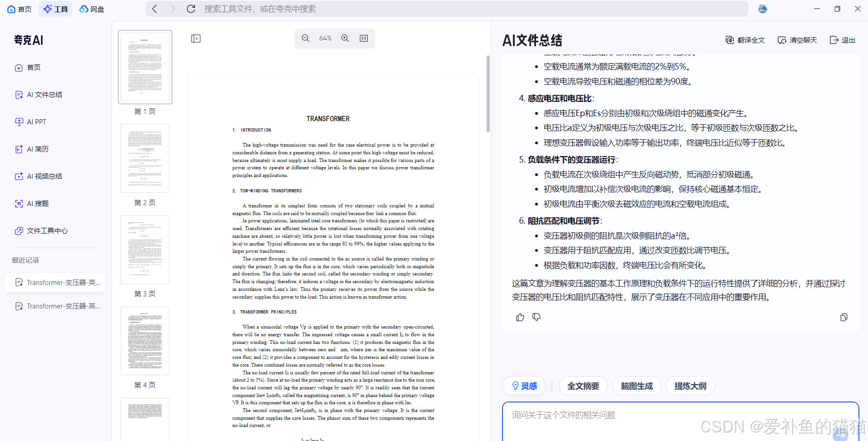Open the user avatar profile

[763, 9]
